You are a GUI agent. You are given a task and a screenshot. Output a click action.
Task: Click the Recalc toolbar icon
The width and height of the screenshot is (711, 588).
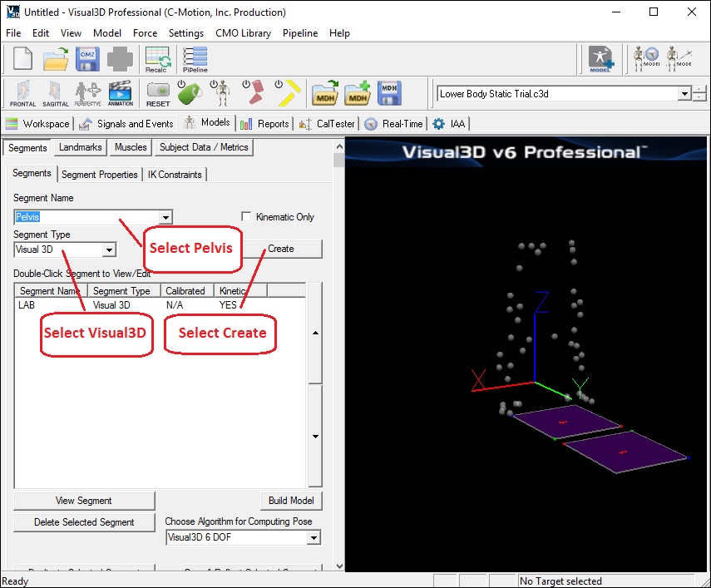tap(156, 59)
